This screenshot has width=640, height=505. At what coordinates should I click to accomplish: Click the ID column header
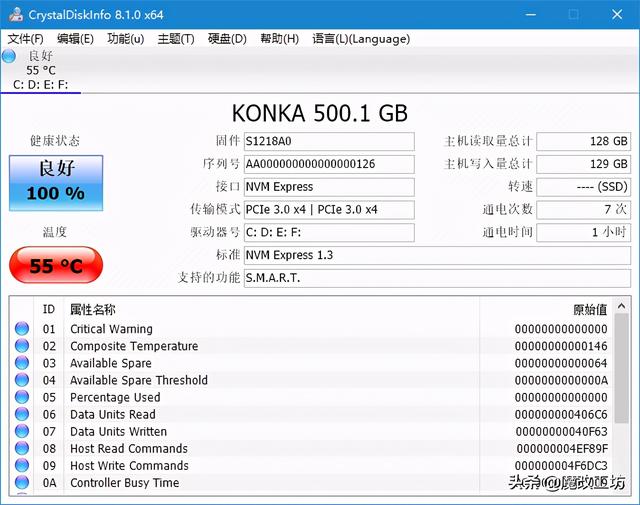(x=49, y=309)
